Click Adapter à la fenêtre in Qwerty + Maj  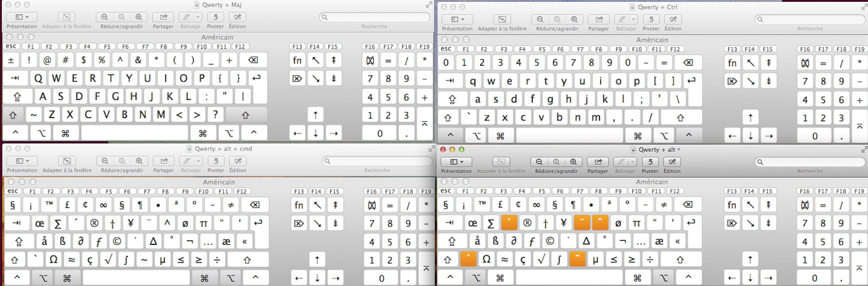[x=67, y=17]
